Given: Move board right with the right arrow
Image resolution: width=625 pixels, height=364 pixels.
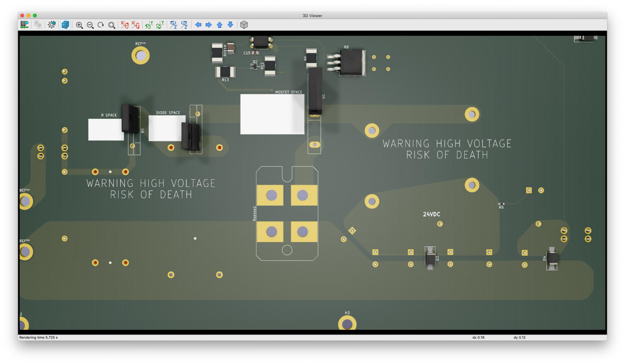Looking at the screenshot, I should click(209, 25).
